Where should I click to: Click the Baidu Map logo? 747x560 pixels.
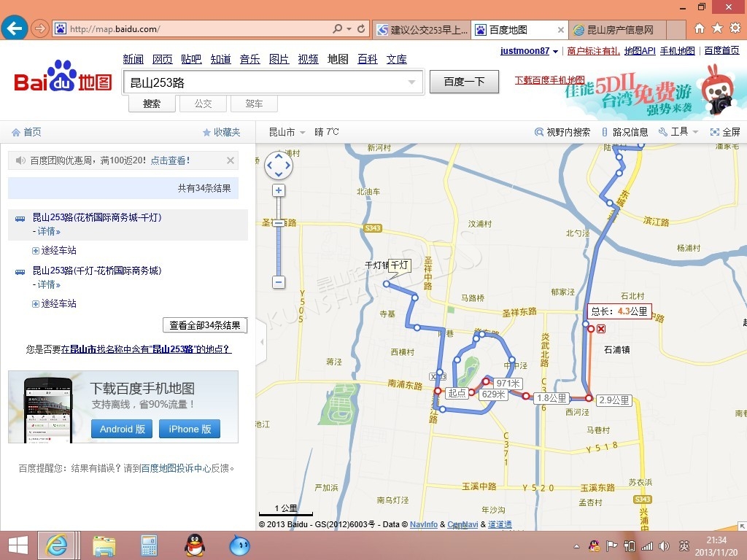(x=63, y=76)
